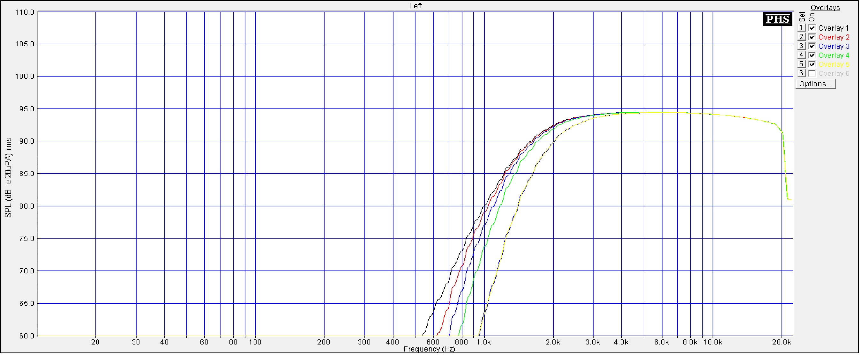
Task: Click the Frequency (Hz) axis label
Action: tap(429, 349)
